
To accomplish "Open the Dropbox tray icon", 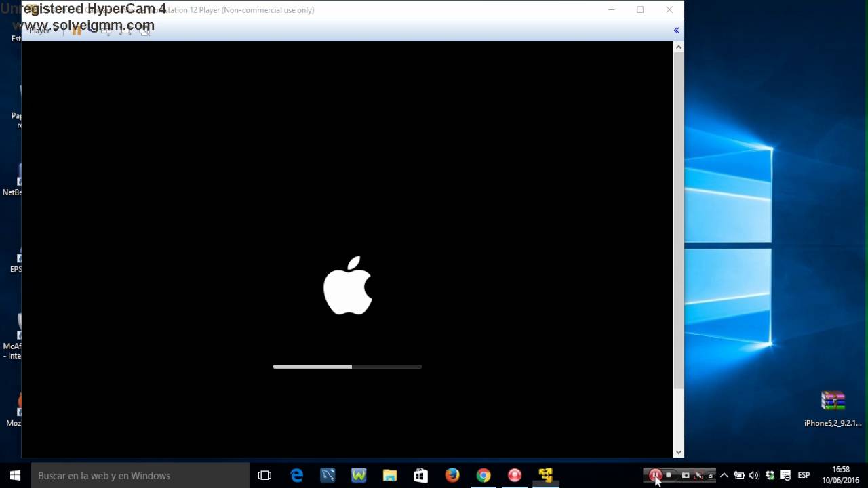I will [x=770, y=476].
